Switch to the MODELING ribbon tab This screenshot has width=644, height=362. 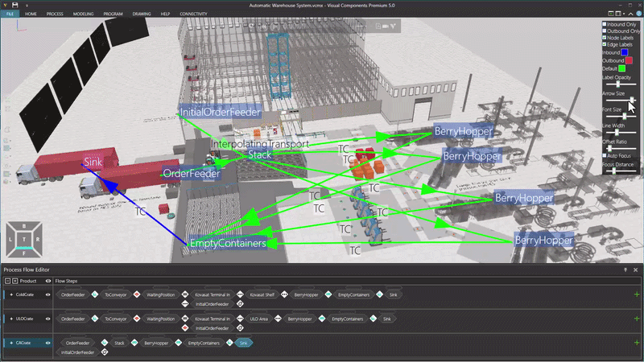(84, 14)
